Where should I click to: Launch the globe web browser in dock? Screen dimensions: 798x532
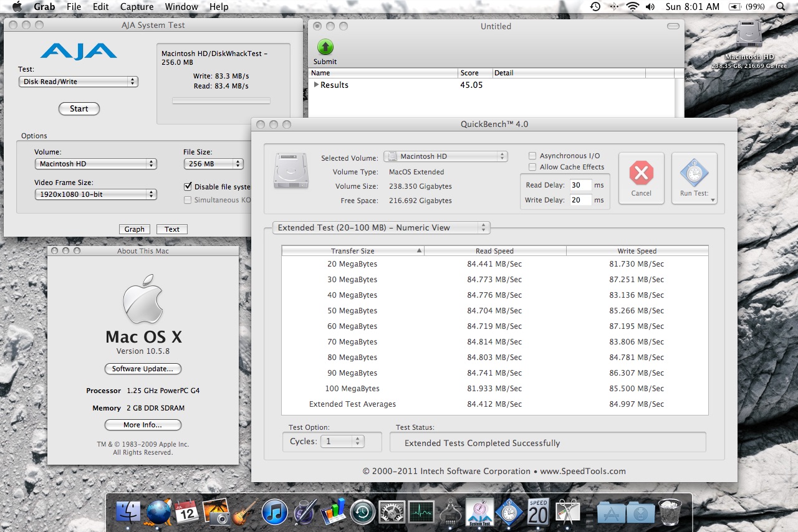coord(158,512)
